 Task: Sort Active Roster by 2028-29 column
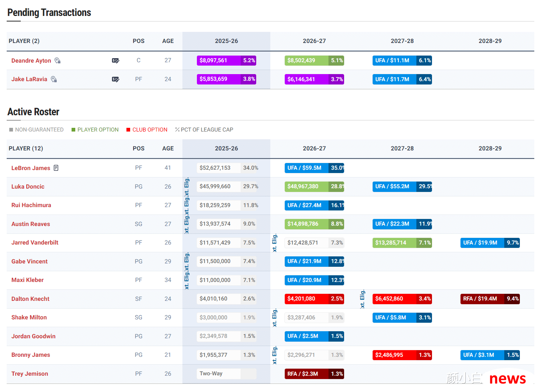pyautogui.click(x=490, y=148)
